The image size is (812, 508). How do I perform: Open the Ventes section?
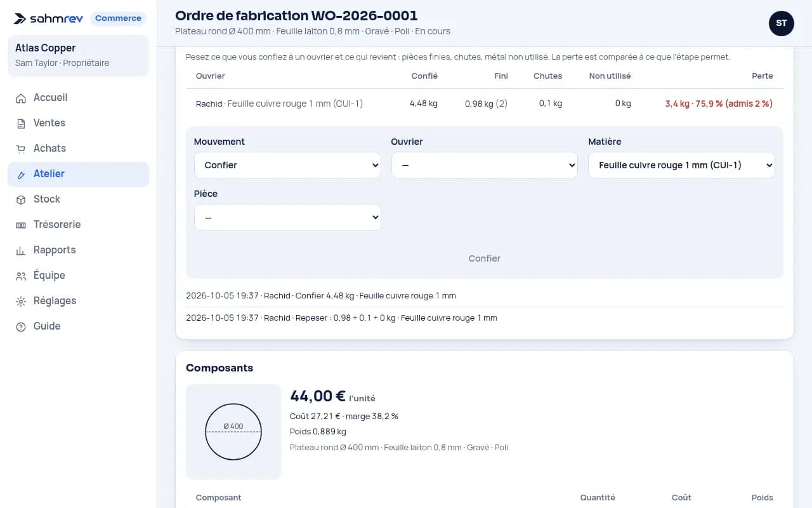78,123
